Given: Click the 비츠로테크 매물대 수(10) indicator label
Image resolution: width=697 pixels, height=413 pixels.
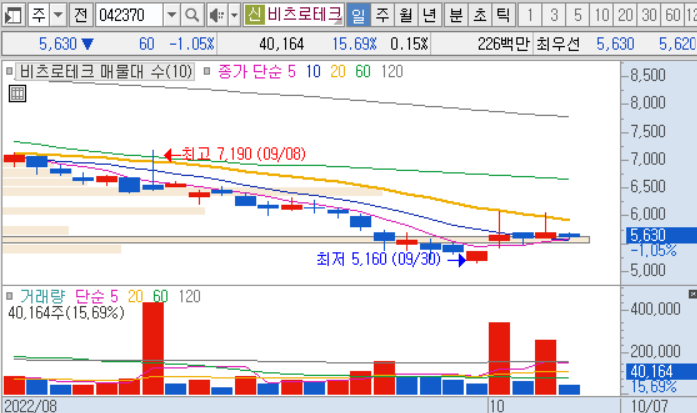Looking at the screenshot, I should pyautogui.click(x=105, y=72).
